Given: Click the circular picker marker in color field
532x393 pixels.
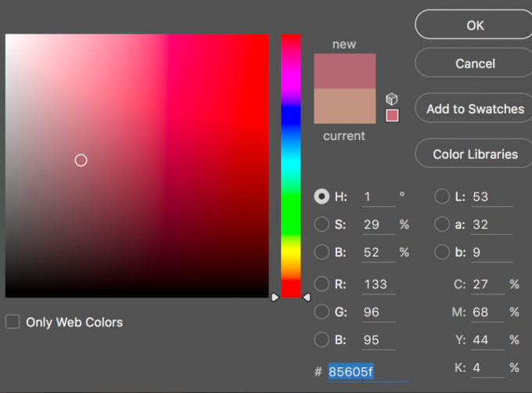Looking at the screenshot, I should 81,160.
